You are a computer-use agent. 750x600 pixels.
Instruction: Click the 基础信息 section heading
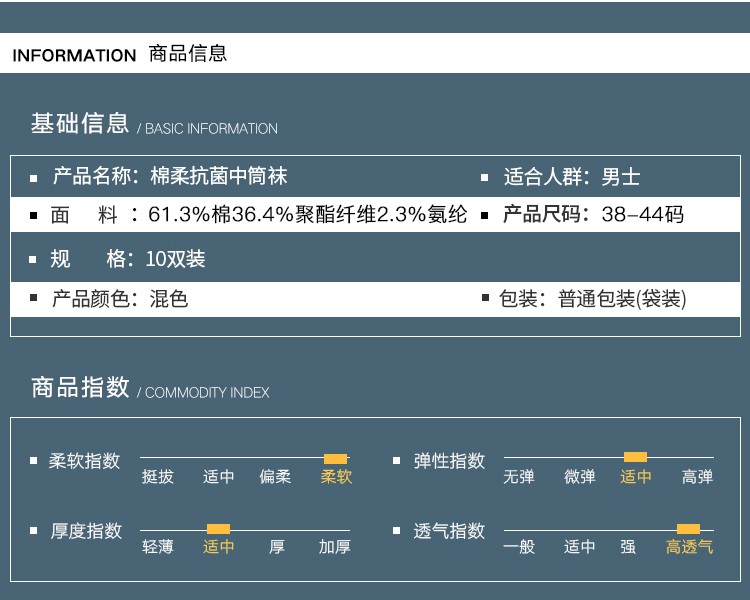(80, 124)
